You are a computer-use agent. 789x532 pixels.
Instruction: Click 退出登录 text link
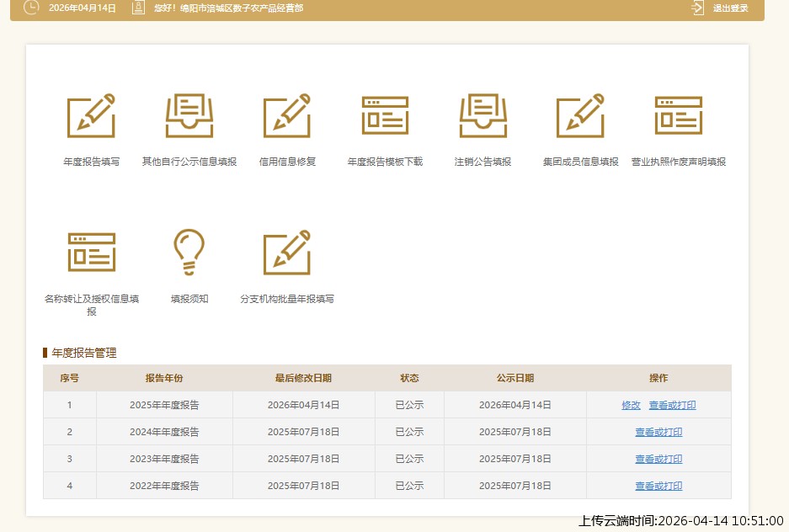click(x=730, y=8)
